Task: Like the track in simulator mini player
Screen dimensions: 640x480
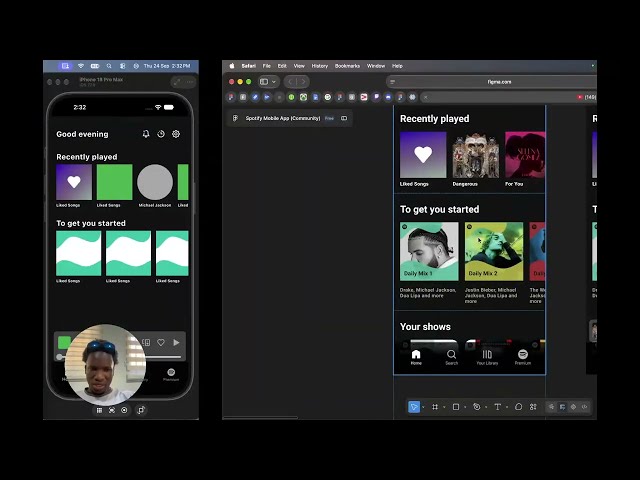Action: (161, 342)
